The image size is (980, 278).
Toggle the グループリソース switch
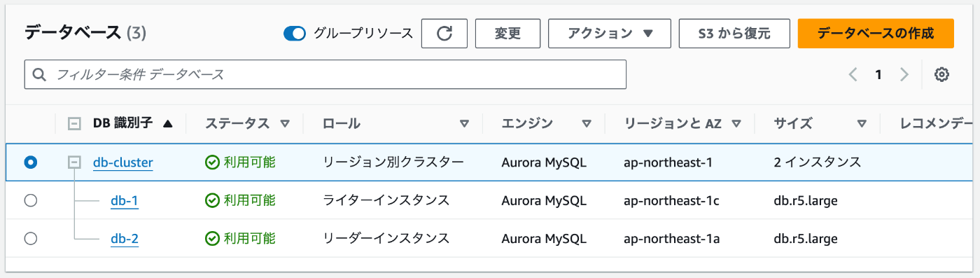click(295, 34)
